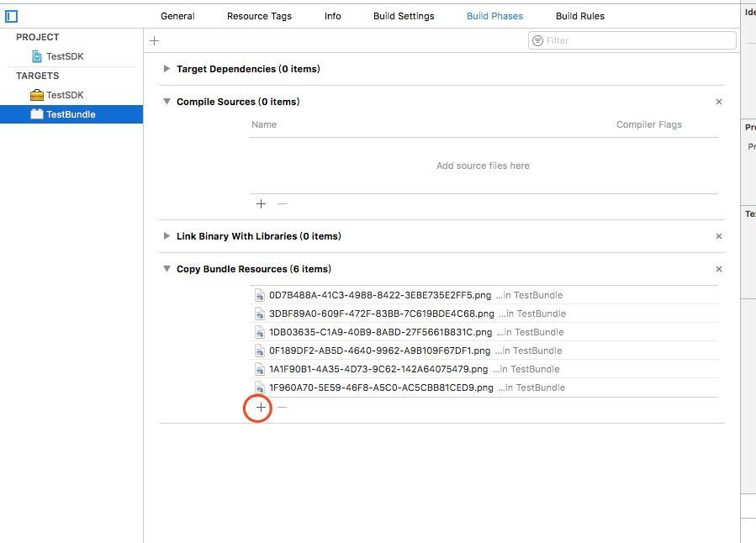The image size is (756, 543).
Task: Delete the Compile Sources phase
Action: click(719, 102)
